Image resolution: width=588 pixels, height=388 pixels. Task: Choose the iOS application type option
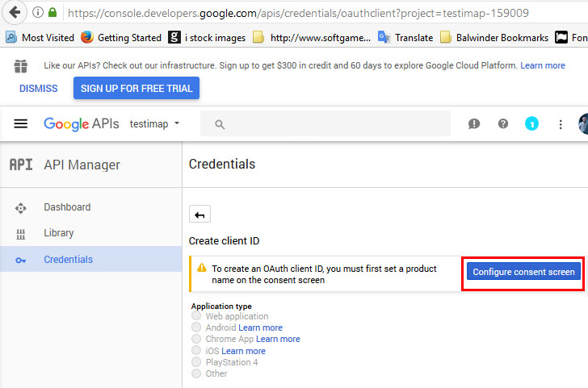click(196, 351)
